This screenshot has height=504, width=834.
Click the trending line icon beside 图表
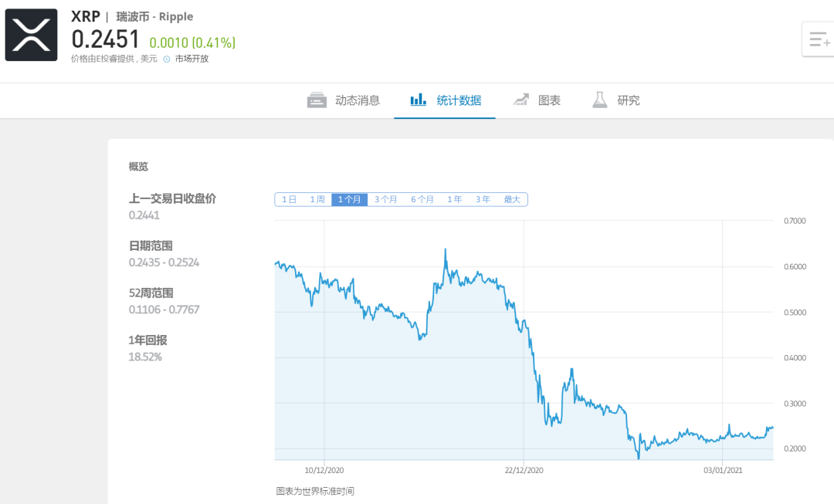point(519,99)
